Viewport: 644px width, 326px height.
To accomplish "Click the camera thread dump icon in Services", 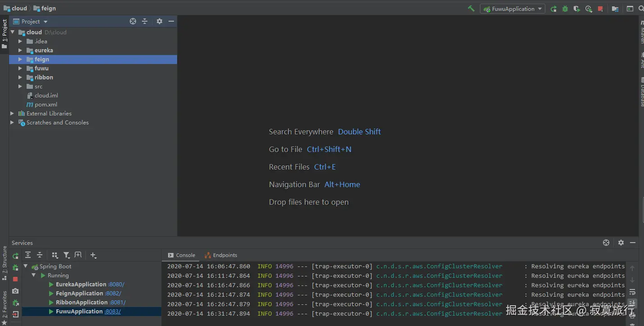I will click(x=15, y=291).
